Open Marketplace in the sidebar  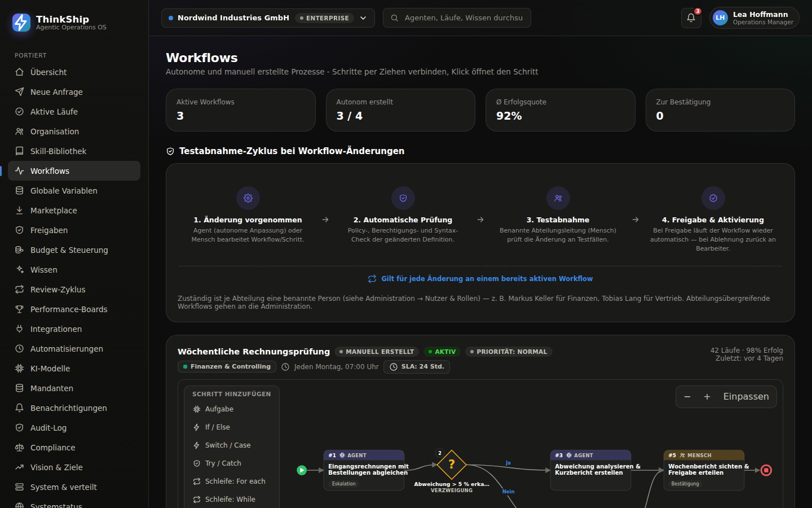pos(74,211)
